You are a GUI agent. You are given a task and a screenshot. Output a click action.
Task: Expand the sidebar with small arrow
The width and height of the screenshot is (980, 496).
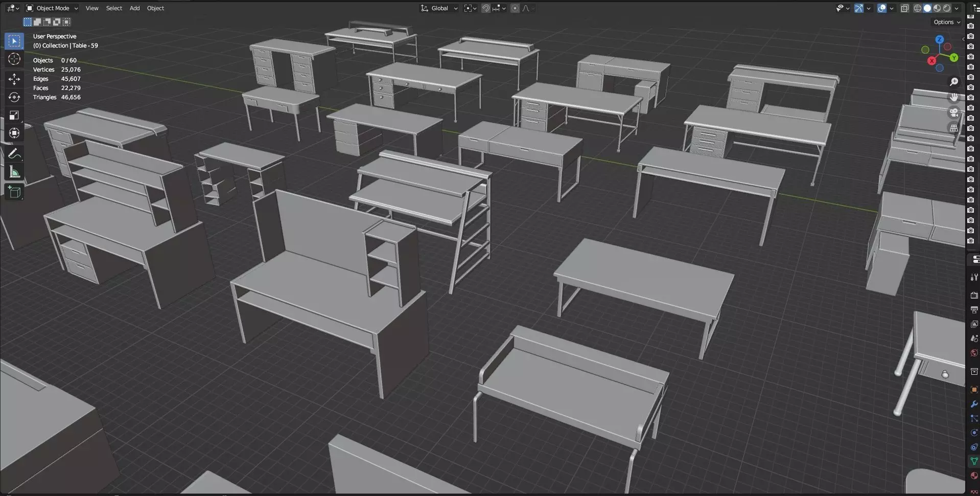[963, 39]
